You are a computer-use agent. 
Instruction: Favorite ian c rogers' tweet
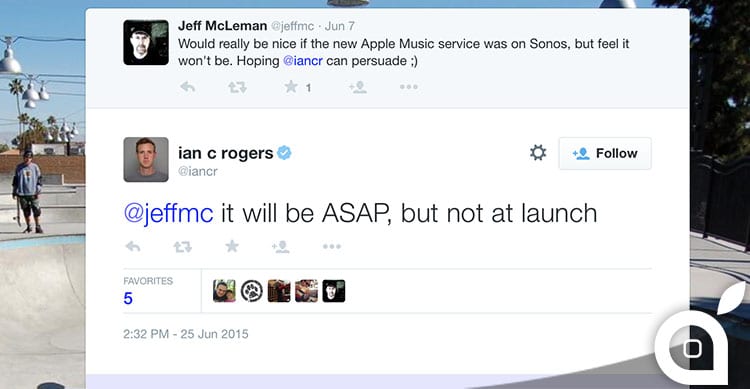[232, 246]
